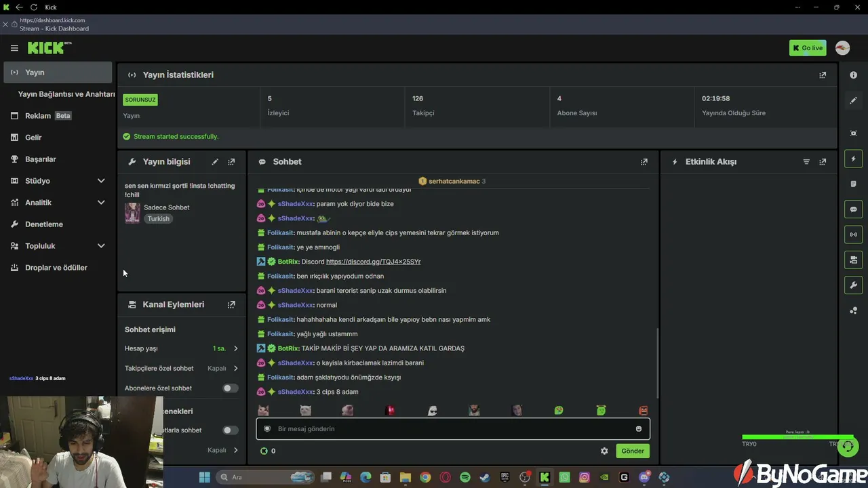Click the chat message input field

[x=453, y=429]
